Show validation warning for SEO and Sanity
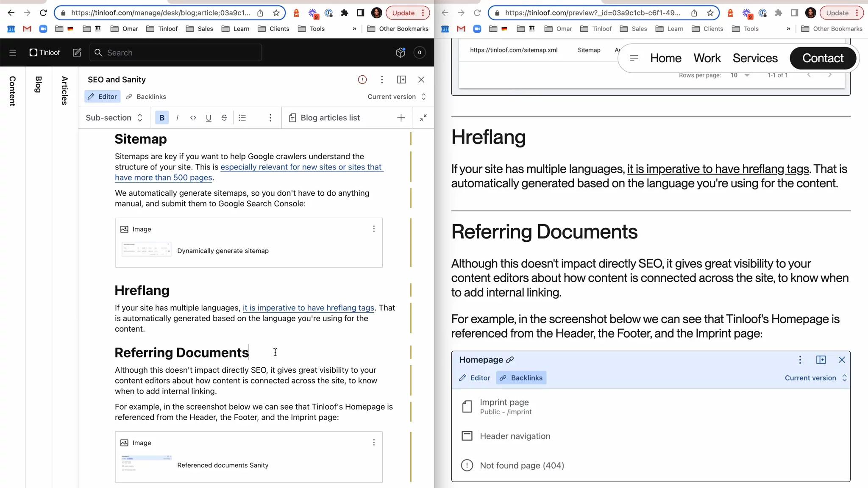This screenshot has height=488, width=868. pyautogui.click(x=362, y=80)
